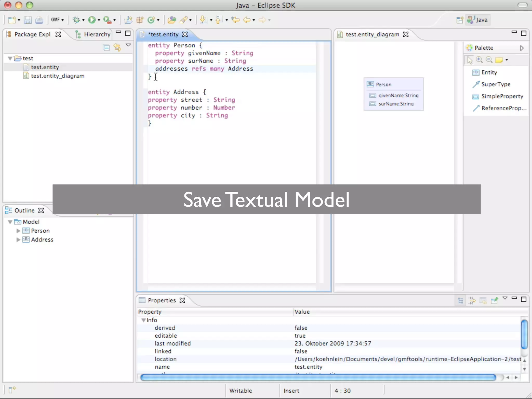
Task: Choose the SuperType tool in Palette
Action: click(x=491, y=84)
